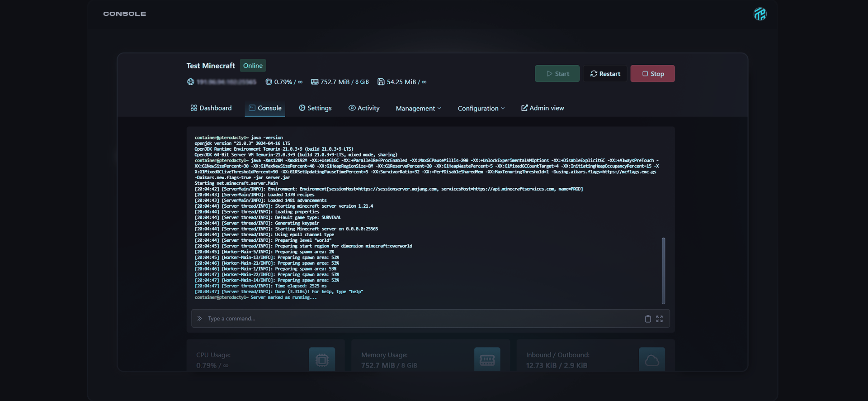This screenshot has height=401, width=868.
Task: Expand the Configuration dropdown menu
Action: click(481, 109)
